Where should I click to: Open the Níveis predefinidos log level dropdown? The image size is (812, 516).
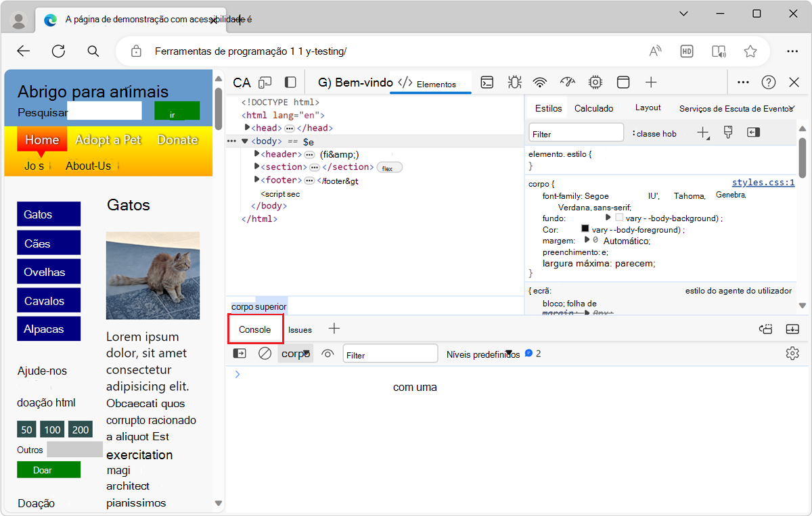pos(482,354)
